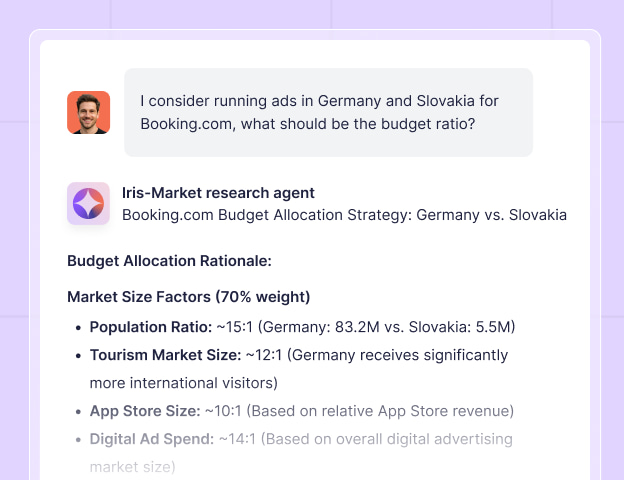624x480 pixels.
Task: Click the bold "Population Ratio:" label
Action: click(x=149, y=327)
